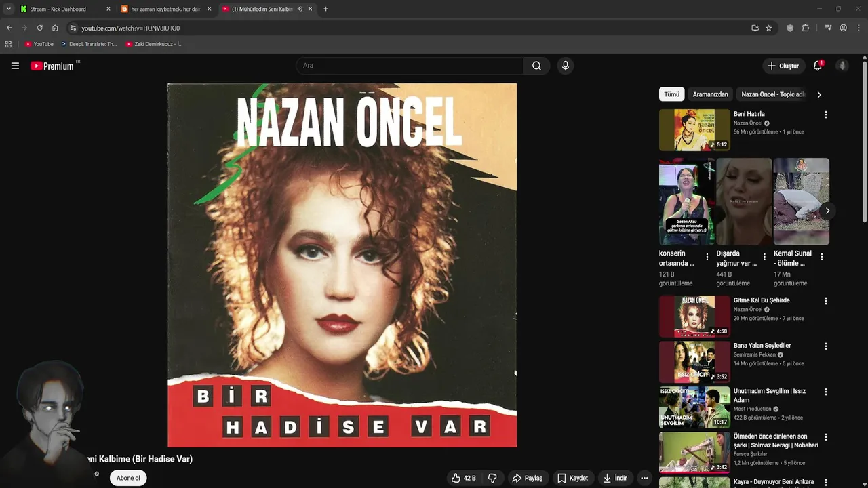Select the Tümü filter chip
Image resolution: width=868 pixels, height=488 pixels.
671,94
